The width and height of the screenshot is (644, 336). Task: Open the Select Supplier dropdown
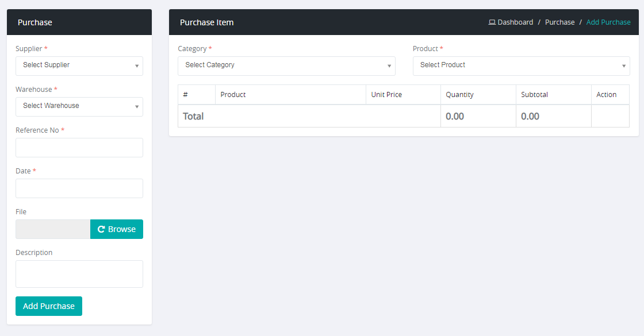(x=79, y=65)
